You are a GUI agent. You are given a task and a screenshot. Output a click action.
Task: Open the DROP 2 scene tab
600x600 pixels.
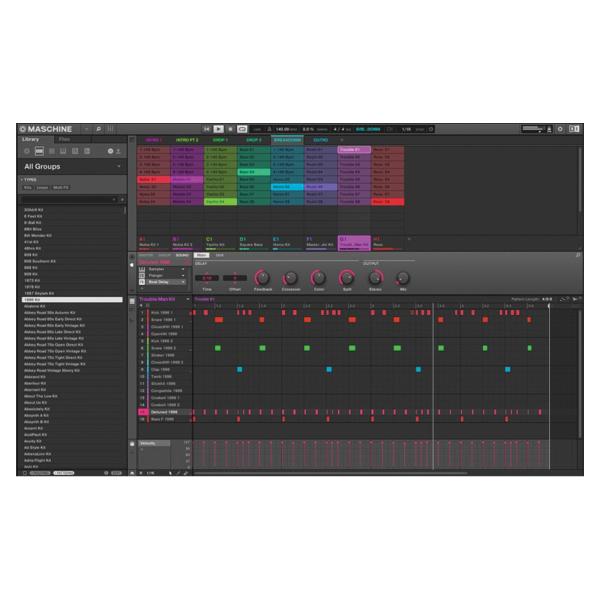coord(253,140)
